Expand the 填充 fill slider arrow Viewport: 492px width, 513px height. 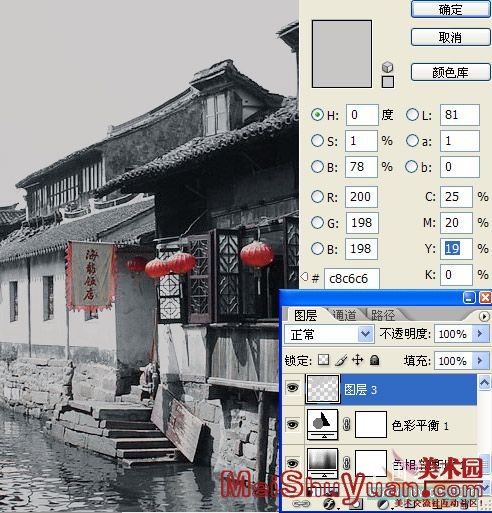480,360
